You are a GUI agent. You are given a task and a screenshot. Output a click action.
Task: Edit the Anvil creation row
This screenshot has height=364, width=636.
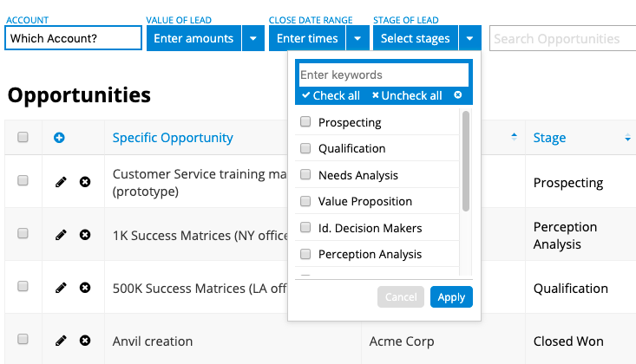[x=61, y=341]
